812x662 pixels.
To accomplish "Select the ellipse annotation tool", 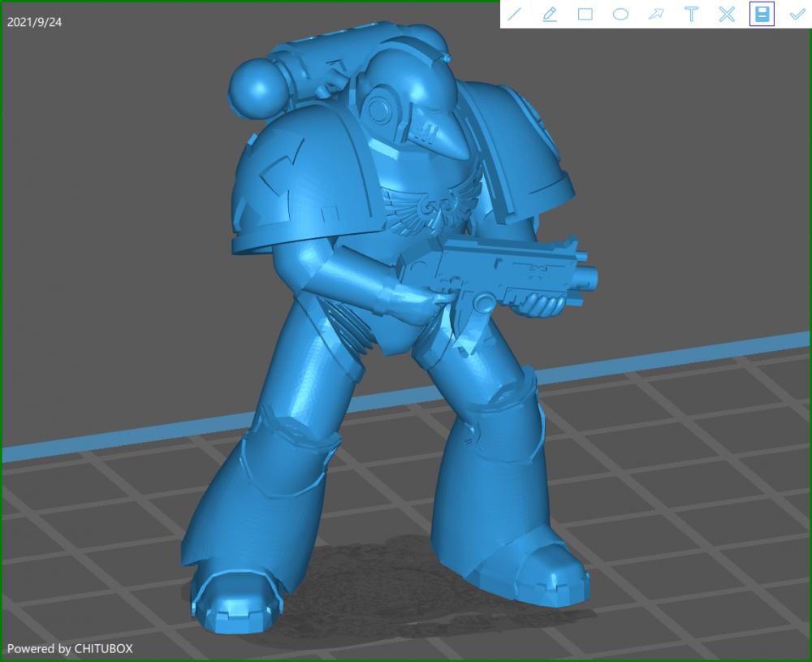I will point(620,14).
